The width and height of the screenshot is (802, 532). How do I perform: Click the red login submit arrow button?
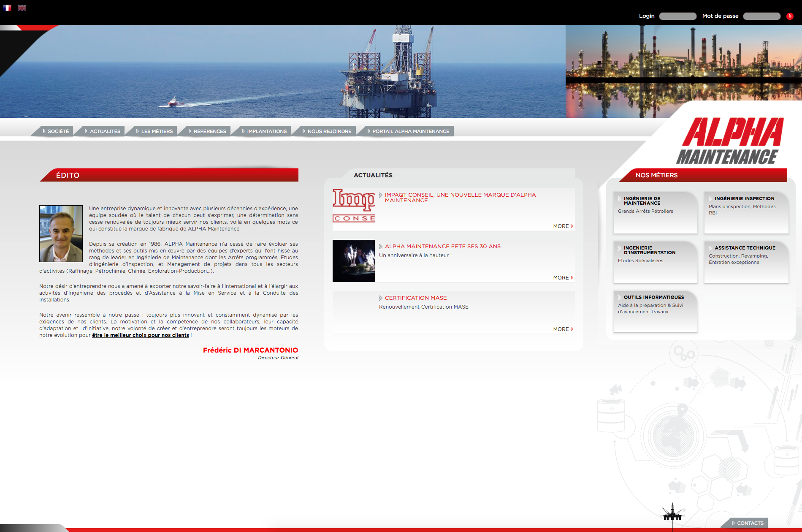tap(790, 16)
